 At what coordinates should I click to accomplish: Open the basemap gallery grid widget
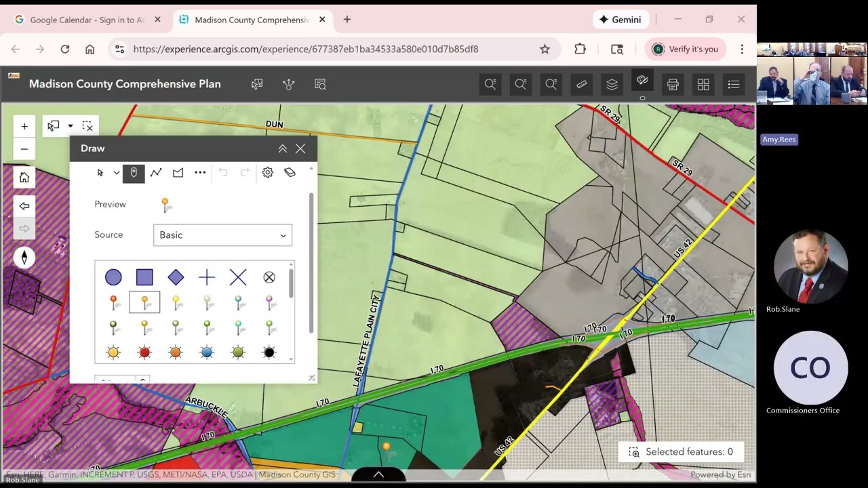tap(703, 85)
